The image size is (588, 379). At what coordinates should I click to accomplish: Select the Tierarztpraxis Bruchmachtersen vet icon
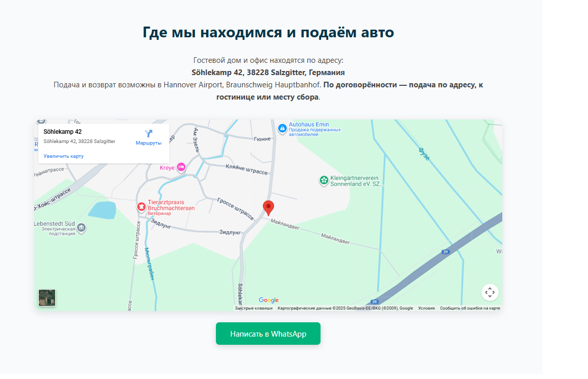click(141, 207)
